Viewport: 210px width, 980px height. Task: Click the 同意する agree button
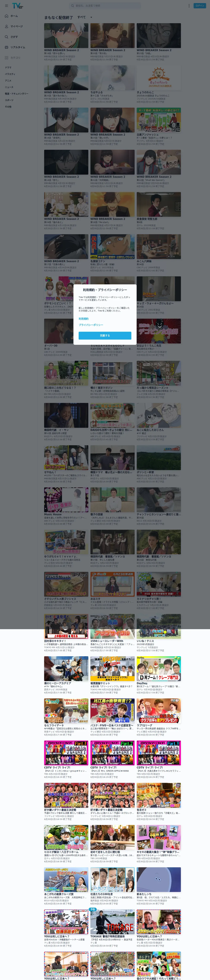[105, 335]
